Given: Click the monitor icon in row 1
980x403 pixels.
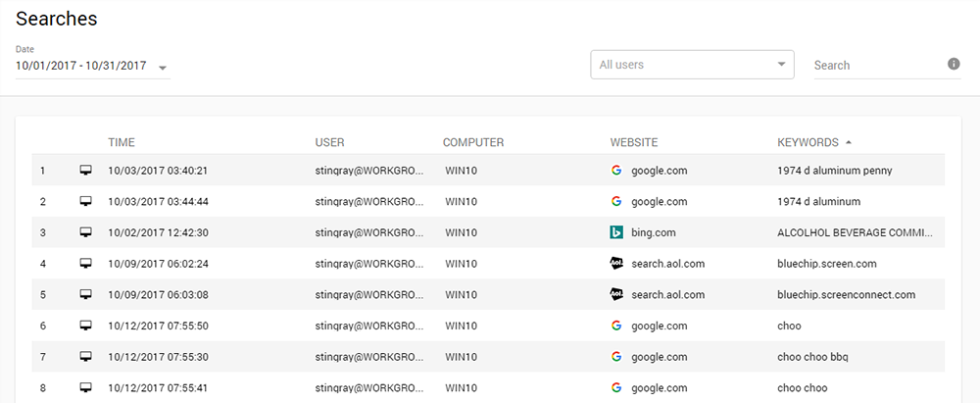Looking at the screenshot, I should tap(85, 171).
